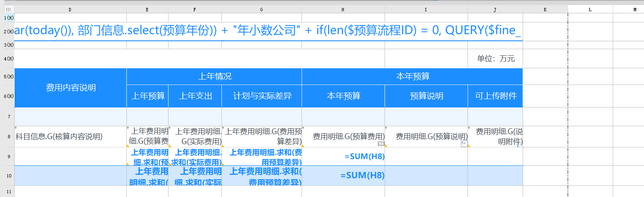
Task: Click cell 费用明细.G(说明附件)
Action: point(495,137)
